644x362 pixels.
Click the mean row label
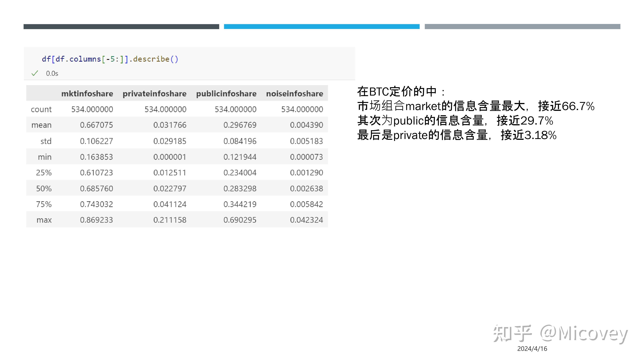coord(42,125)
